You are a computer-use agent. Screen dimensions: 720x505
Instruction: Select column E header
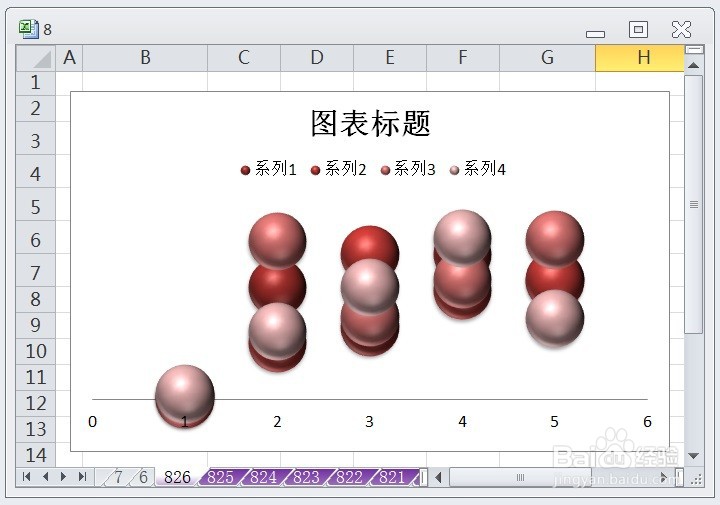pyautogui.click(x=390, y=58)
